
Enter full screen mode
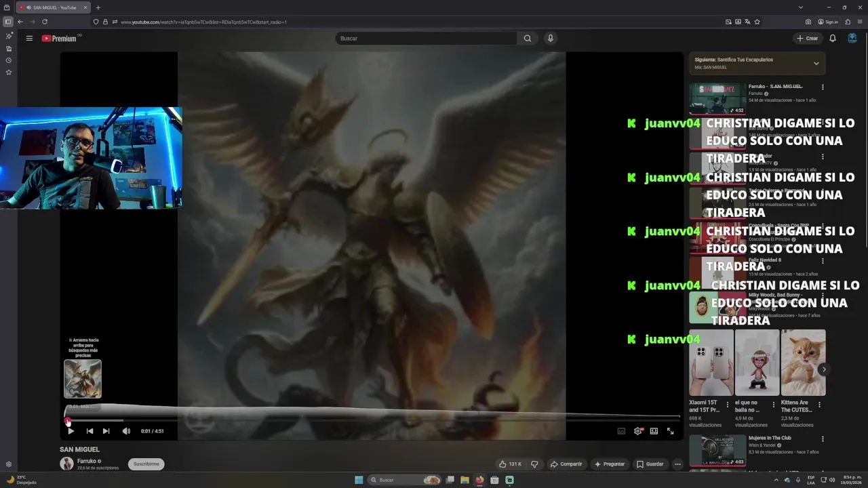tap(670, 431)
